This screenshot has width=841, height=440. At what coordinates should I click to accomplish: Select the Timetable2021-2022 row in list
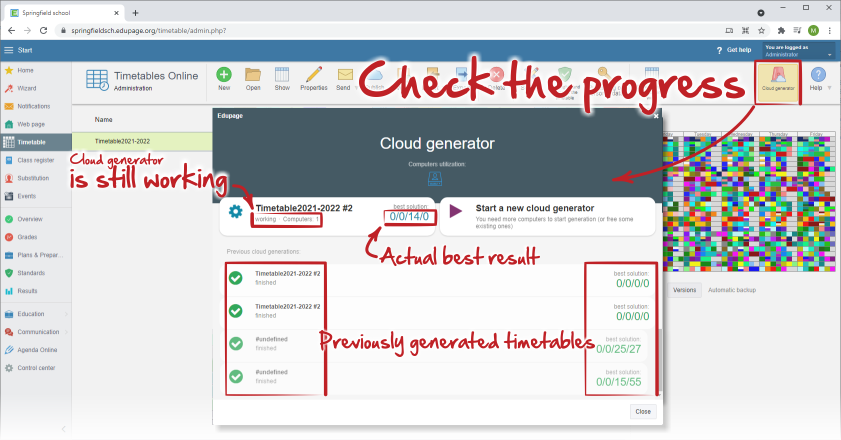click(x=142, y=141)
